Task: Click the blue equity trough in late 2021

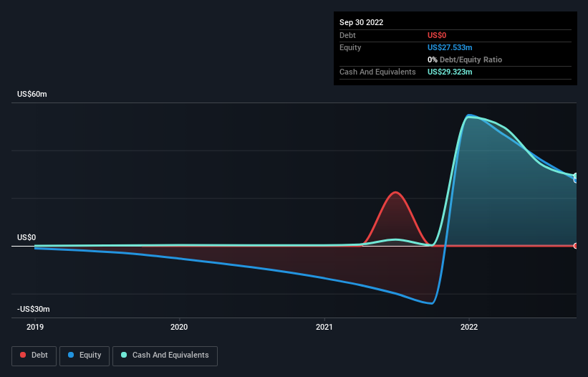Action: (432, 303)
